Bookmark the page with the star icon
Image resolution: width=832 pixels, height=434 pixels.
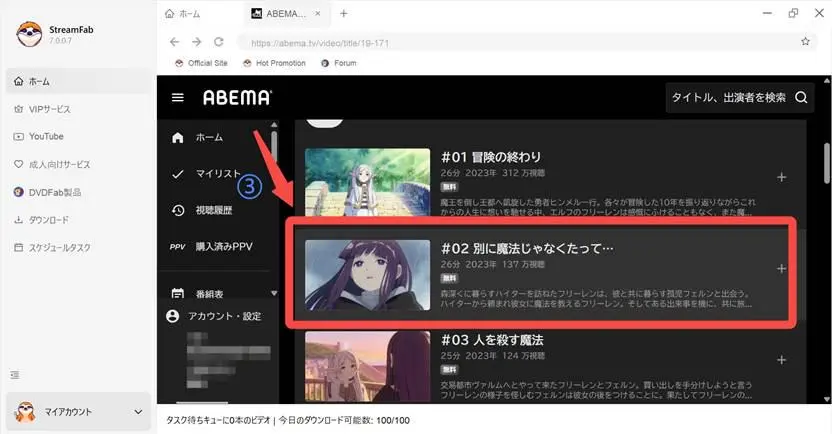pos(805,41)
